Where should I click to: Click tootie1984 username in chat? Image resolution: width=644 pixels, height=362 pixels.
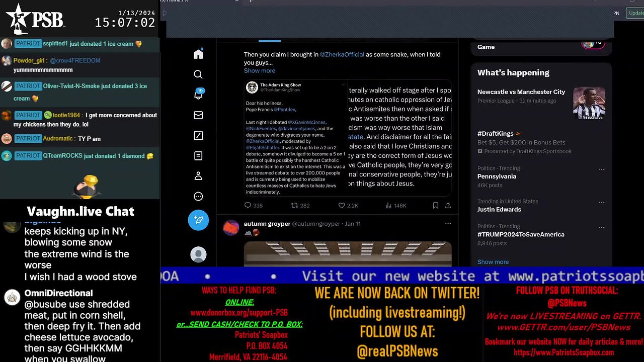(67, 115)
